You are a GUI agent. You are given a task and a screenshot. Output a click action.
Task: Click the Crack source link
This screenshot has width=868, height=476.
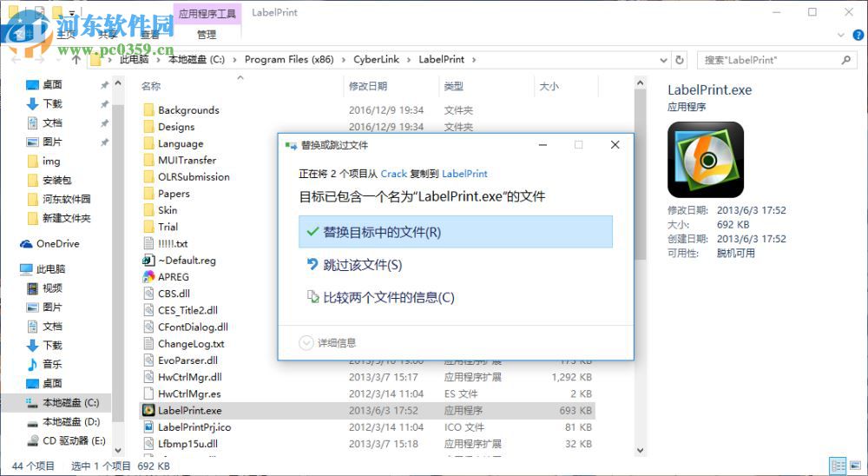[393, 174]
